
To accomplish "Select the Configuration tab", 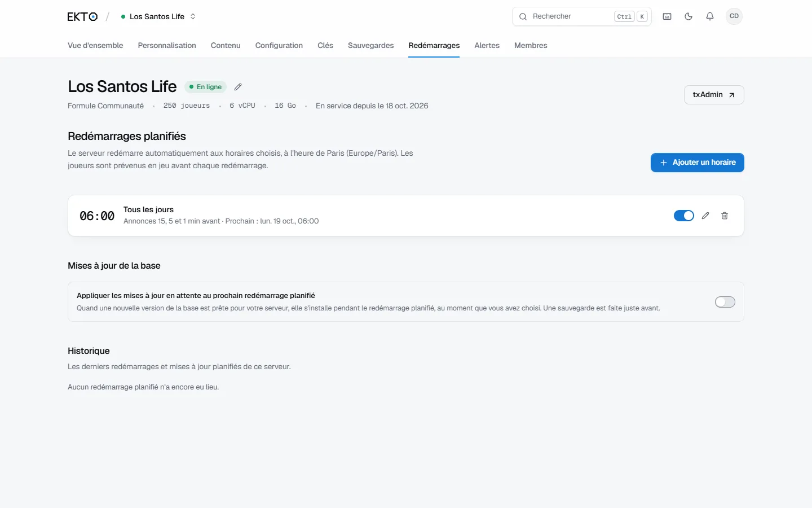I will pyautogui.click(x=279, y=45).
